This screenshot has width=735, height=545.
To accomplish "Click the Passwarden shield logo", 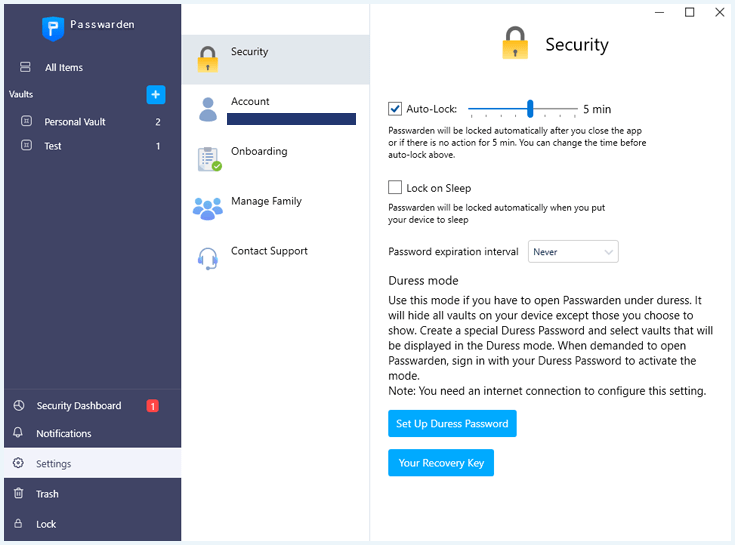I will [x=53, y=29].
